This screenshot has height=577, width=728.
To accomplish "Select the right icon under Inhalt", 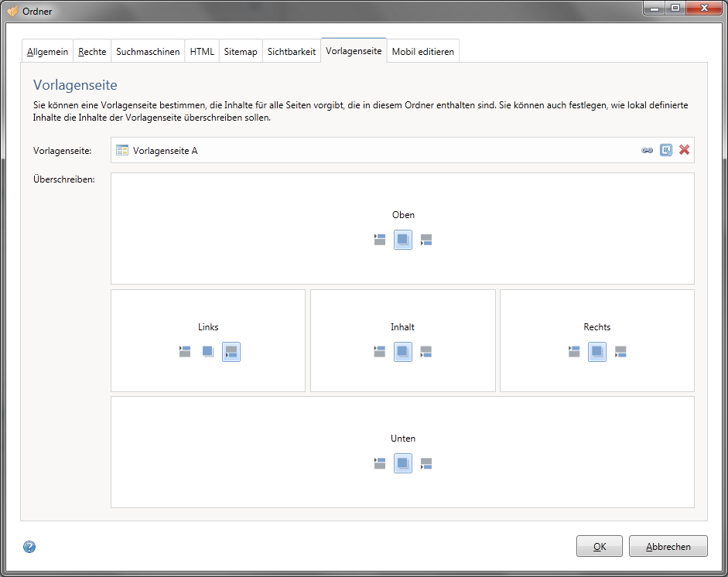I will click(x=426, y=352).
